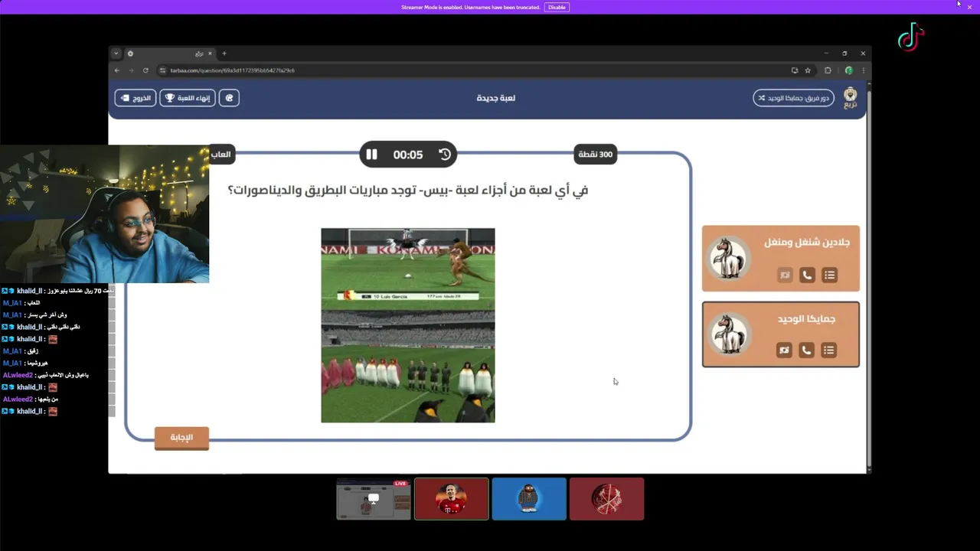Bookmark this page with star icon
980x551 pixels.
[x=808, y=70]
